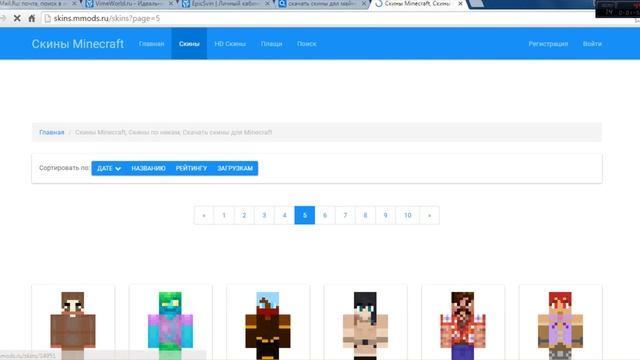Viewport: 640px width, 360px height.
Task: Sort skins by ЗАГРУЗКАМ
Action: 235,168
